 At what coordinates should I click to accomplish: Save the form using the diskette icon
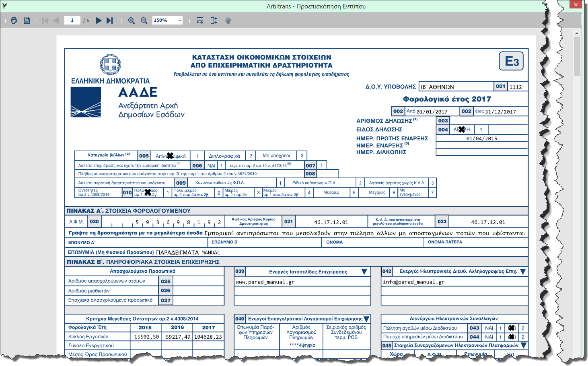click(x=27, y=21)
